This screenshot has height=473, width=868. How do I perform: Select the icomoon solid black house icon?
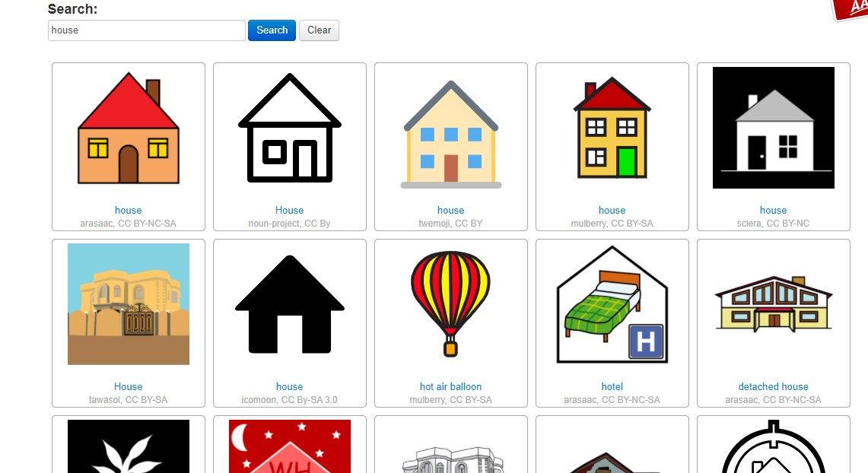290,304
